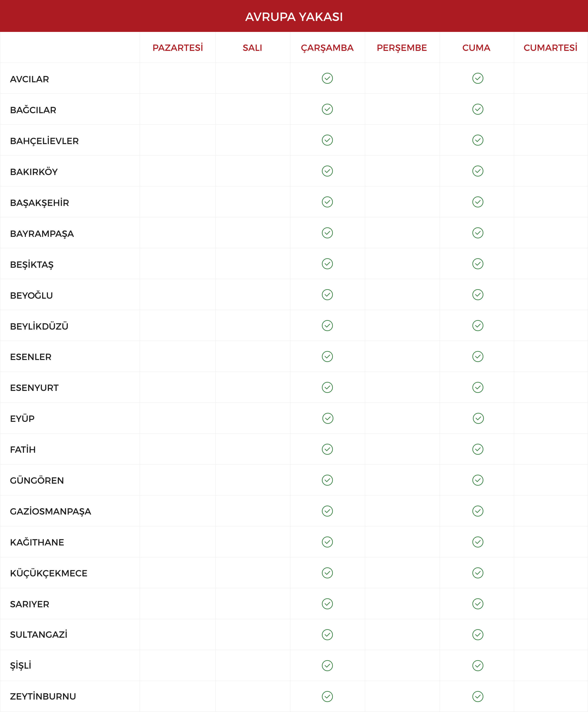The width and height of the screenshot is (588, 712).
Task: Click the CUMARTESİ column header
Action: [550, 48]
